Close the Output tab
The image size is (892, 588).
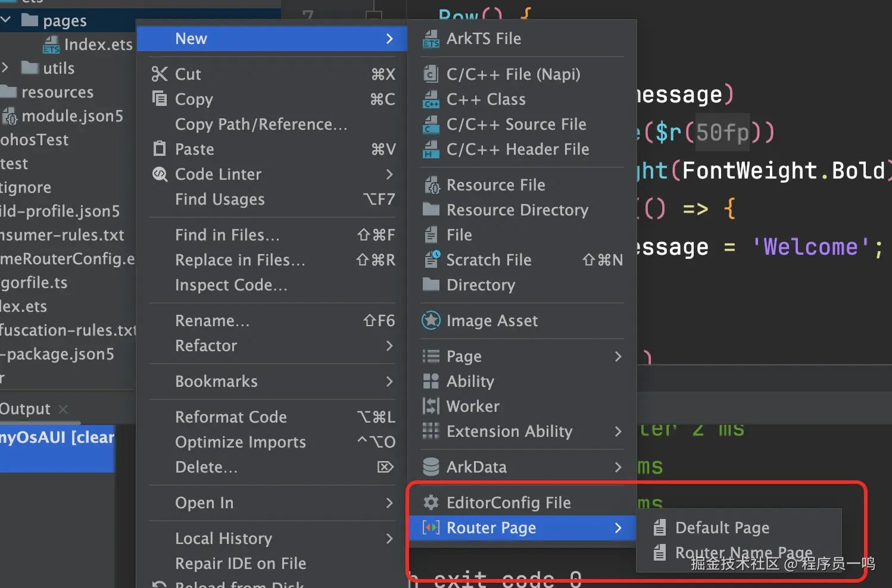63,409
